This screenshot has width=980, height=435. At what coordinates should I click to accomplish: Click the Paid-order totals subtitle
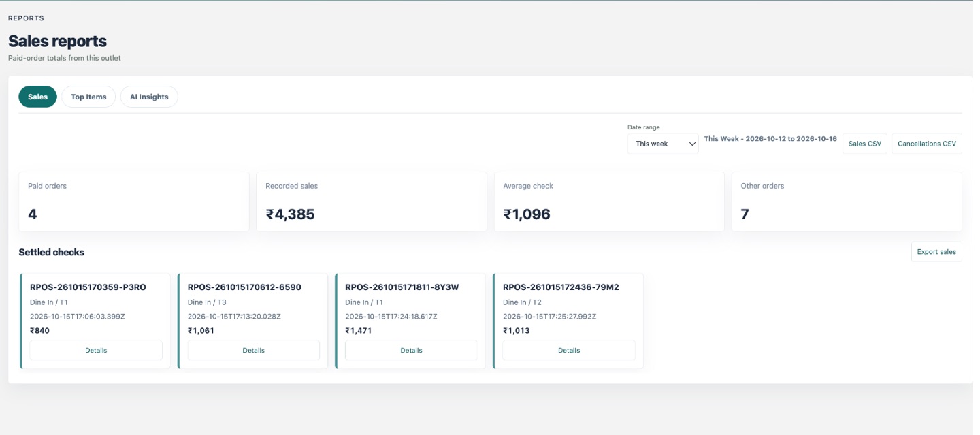(x=65, y=58)
